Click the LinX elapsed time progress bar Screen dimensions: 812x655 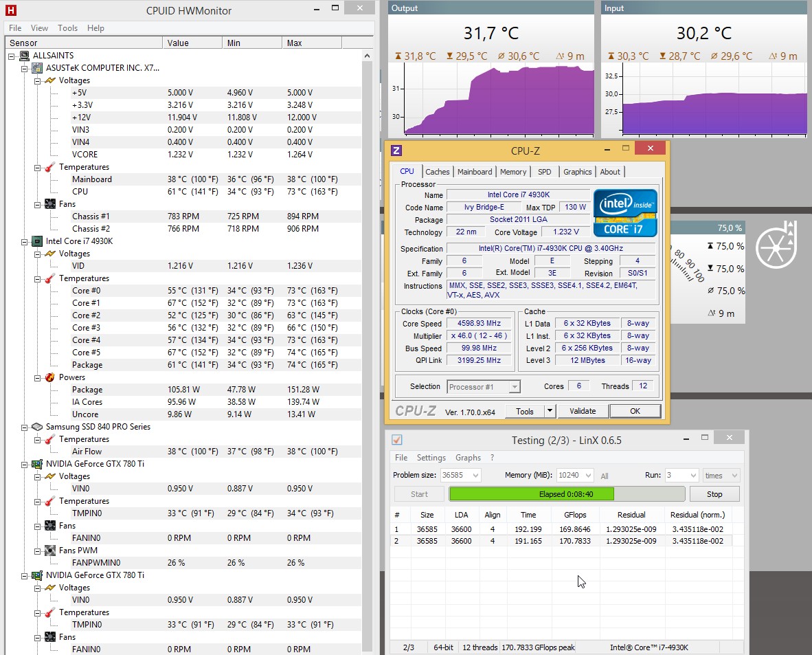[567, 494]
